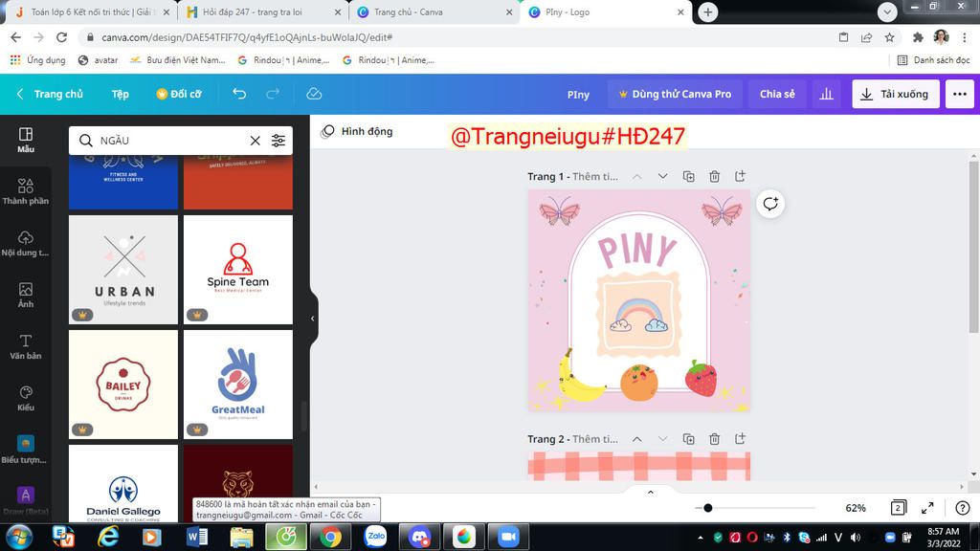The image size is (980, 551).
Task: Edit Trang 1 title placeholder
Action: coord(595,176)
